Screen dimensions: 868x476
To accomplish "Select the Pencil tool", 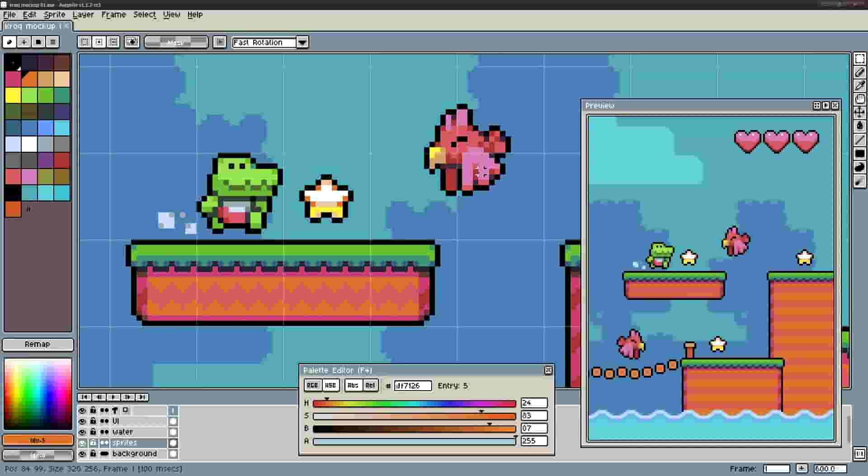I will click(x=860, y=72).
